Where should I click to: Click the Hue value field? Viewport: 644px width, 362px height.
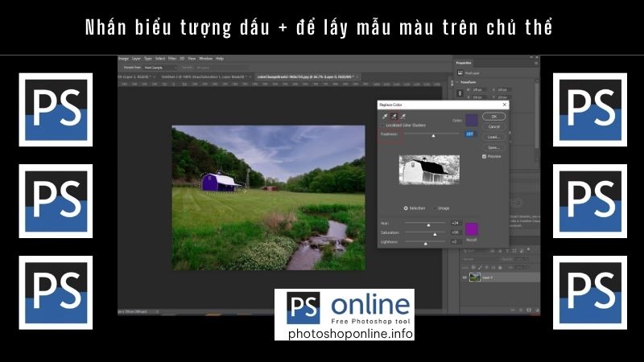click(456, 223)
